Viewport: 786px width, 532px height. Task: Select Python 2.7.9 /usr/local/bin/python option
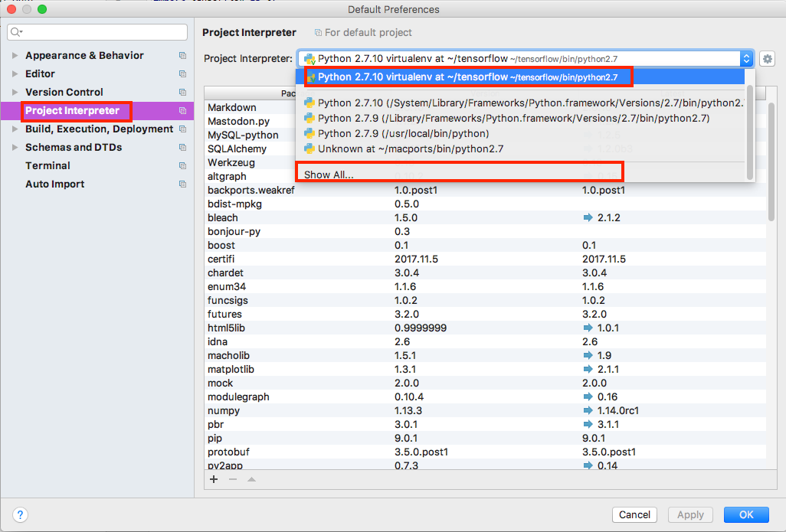point(520,134)
